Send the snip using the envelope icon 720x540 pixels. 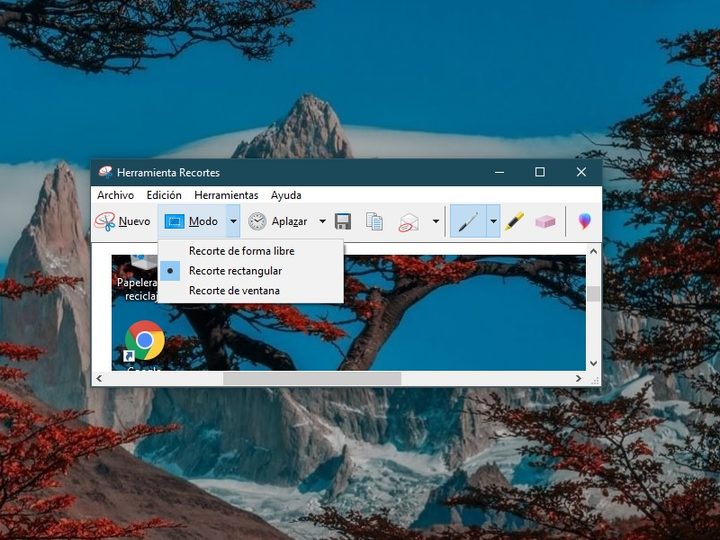408,221
